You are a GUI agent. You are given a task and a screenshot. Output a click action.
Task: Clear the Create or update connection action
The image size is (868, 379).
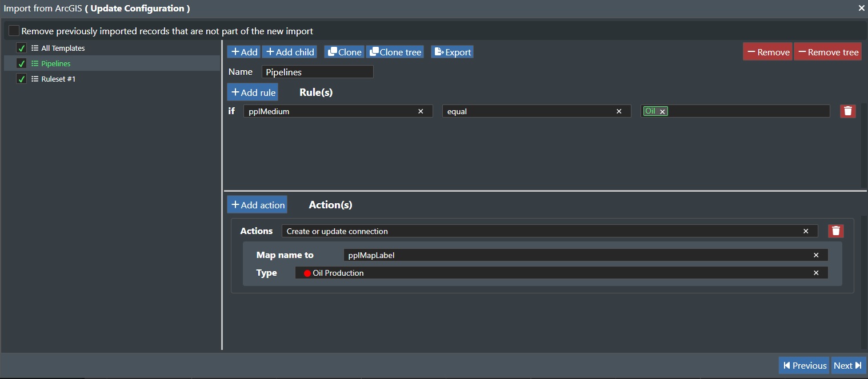tap(806, 231)
